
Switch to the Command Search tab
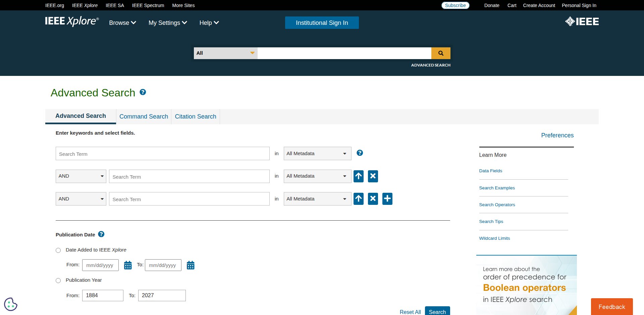tap(144, 117)
